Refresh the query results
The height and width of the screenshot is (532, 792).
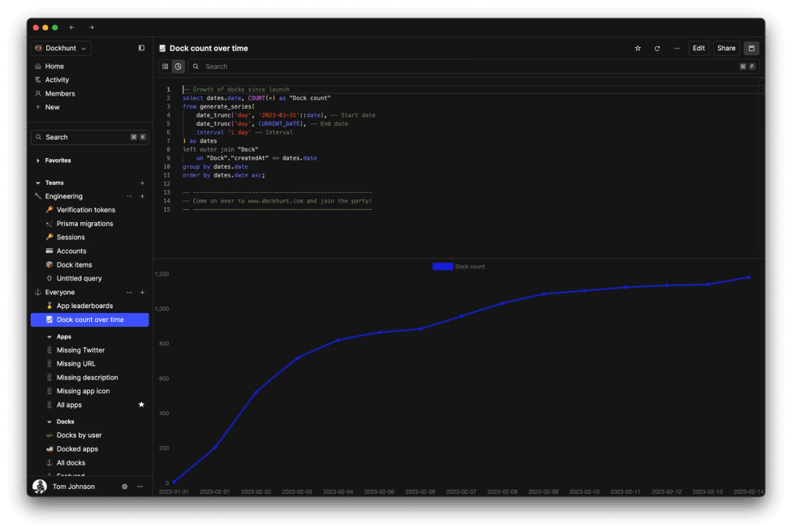[658, 49]
